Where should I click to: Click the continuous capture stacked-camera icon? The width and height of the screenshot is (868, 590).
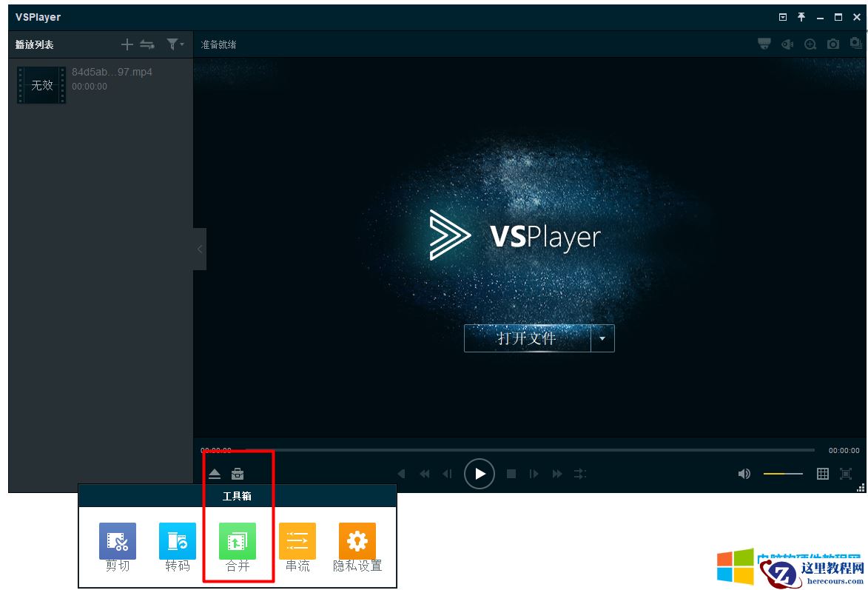(856, 43)
